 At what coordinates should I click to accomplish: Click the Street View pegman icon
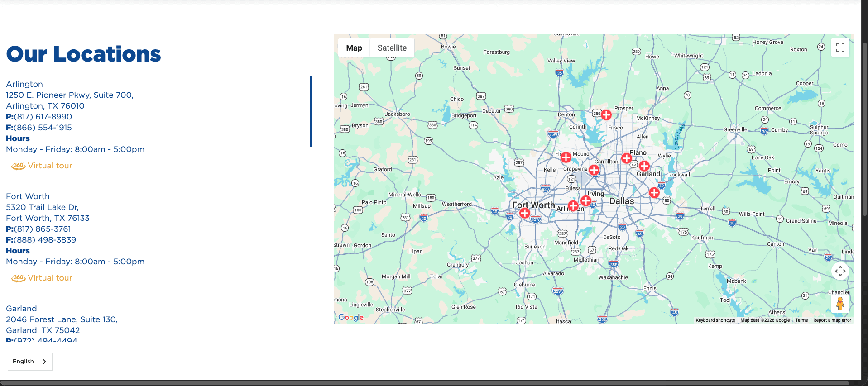coord(840,304)
